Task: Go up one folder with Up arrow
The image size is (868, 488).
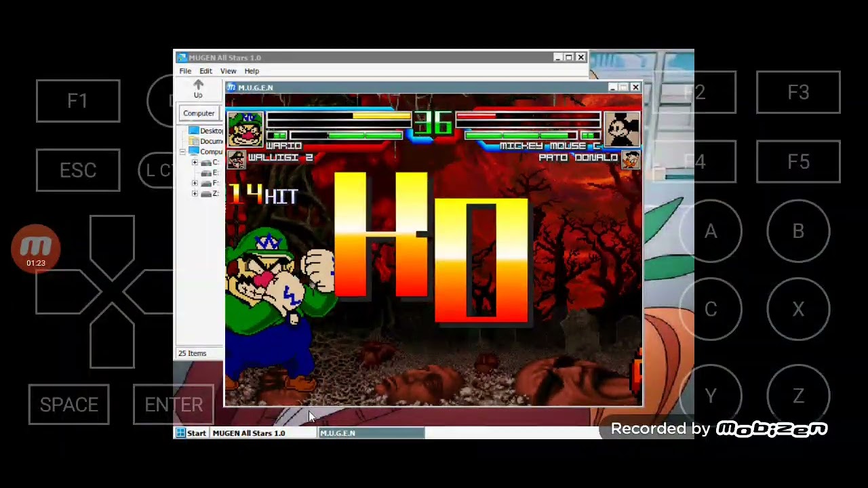Action: 198,89
